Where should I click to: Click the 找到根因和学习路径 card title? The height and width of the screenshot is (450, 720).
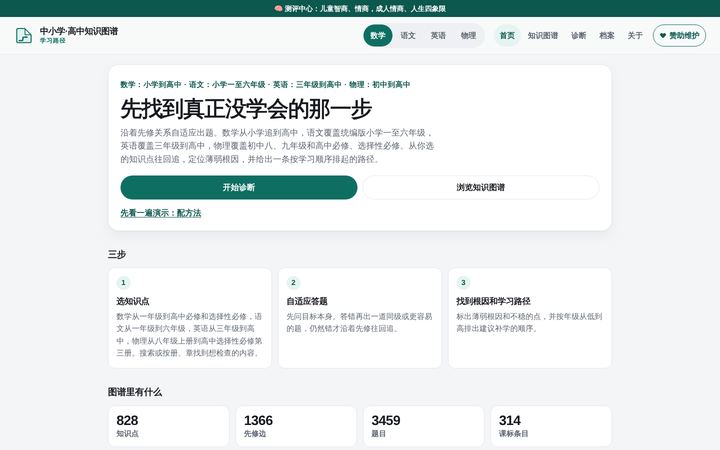[x=493, y=301]
